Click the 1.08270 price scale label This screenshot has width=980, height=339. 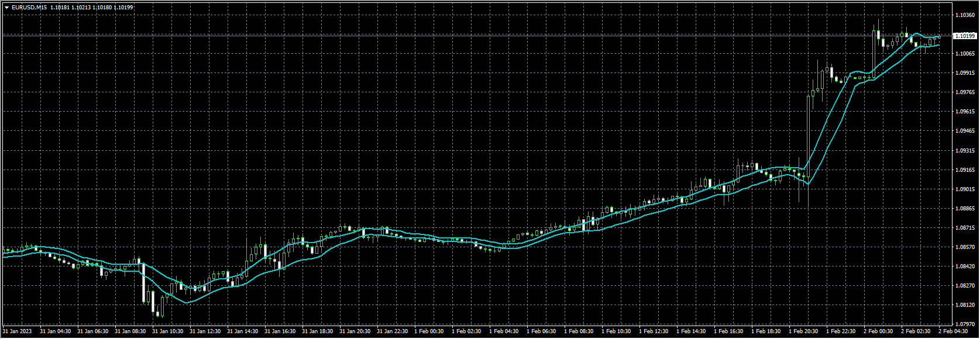(x=964, y=286)
